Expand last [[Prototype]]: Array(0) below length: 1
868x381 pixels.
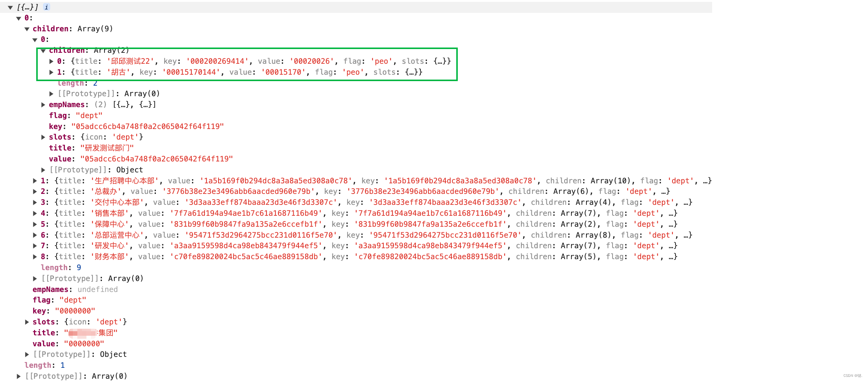pos(18,376)
